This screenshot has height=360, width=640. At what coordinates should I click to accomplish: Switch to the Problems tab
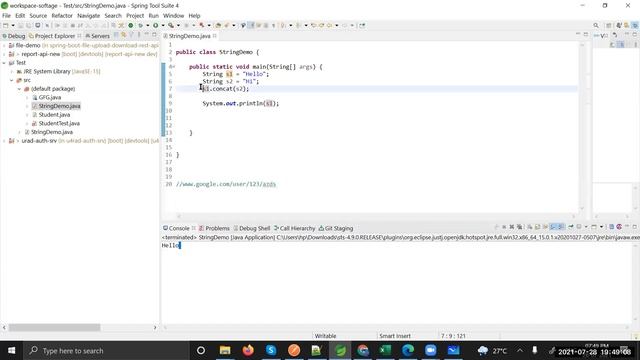pyautogui.click(x=214, y=228)
